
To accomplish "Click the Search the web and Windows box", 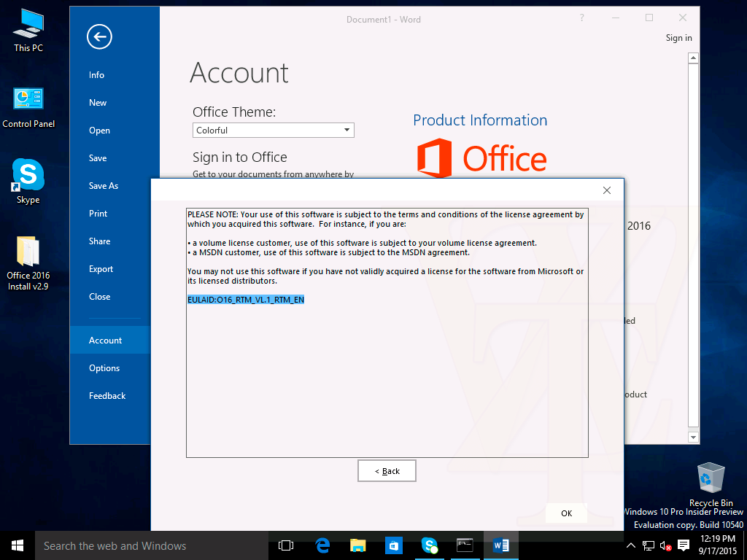I will [x=152, y=545].
